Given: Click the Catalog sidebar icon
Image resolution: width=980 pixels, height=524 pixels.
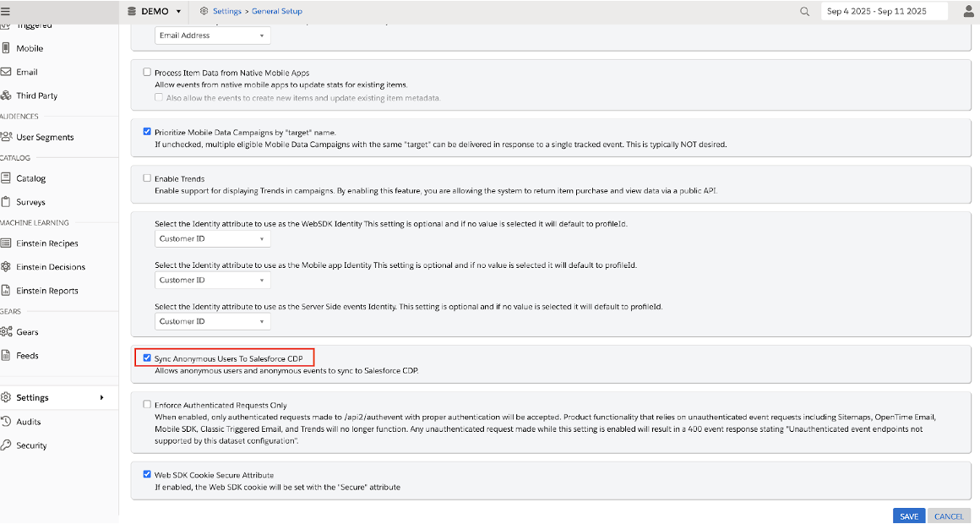Looking at the screenshot, I should tap(7, 178).
